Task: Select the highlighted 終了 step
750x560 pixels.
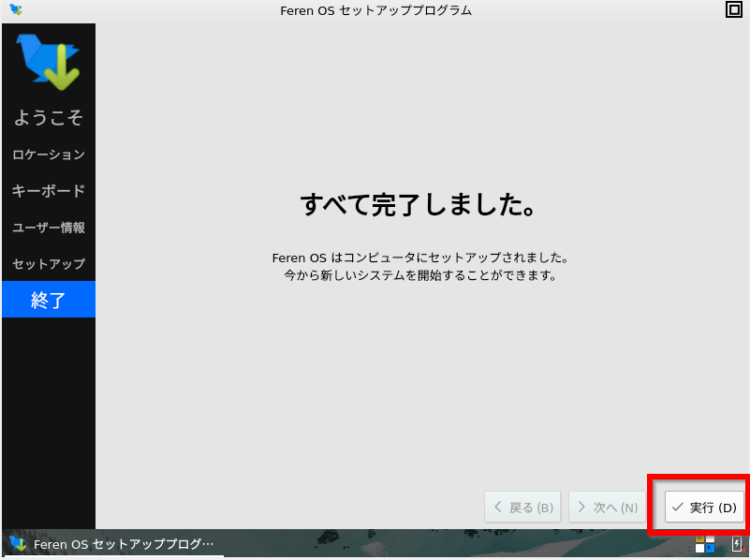Action: 49,300
